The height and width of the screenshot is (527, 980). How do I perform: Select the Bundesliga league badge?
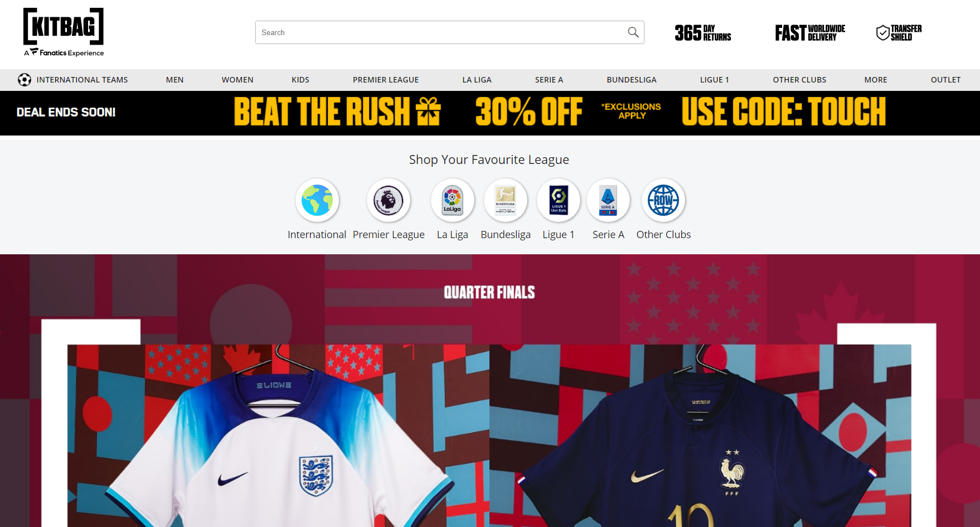506,200
